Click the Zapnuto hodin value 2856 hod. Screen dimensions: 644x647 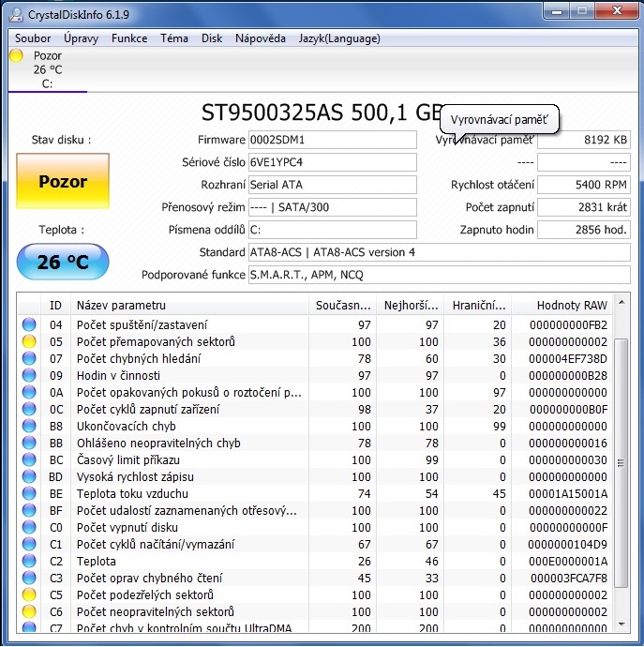pyautogui.click(x=584, y=230)
